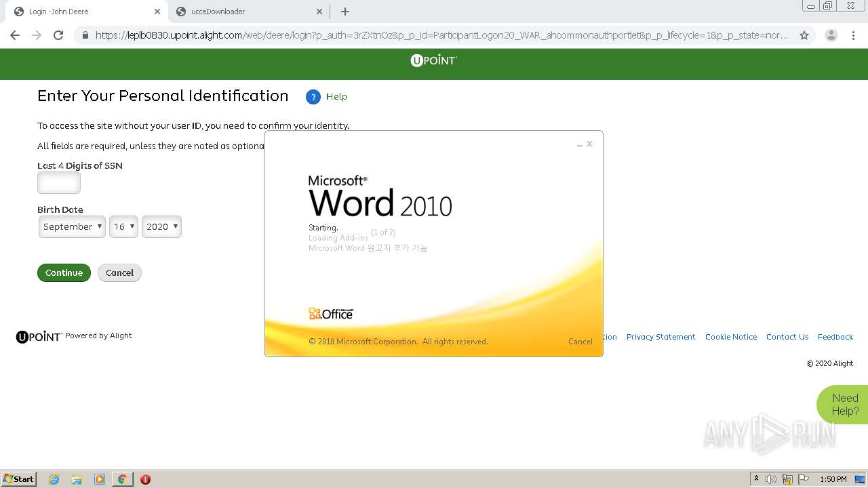Click the Action Center flag icon
Viewport: 868px width, 488px height.
[804, 479]
